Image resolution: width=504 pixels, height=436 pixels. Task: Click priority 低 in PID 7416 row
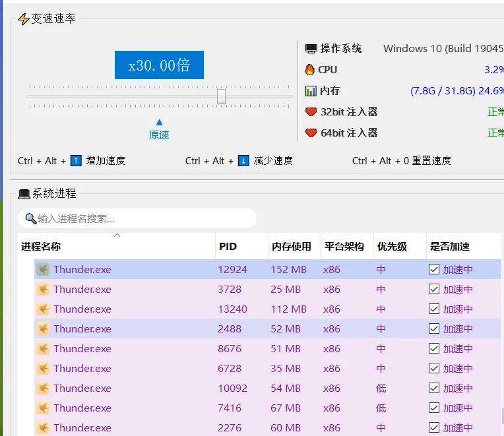(x=381, y=408)
